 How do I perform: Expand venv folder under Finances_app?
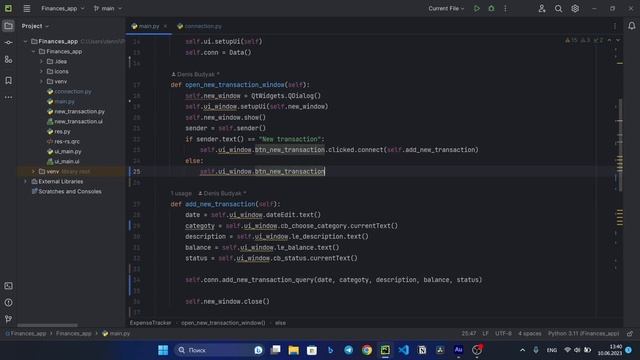(x=41, y=81)
